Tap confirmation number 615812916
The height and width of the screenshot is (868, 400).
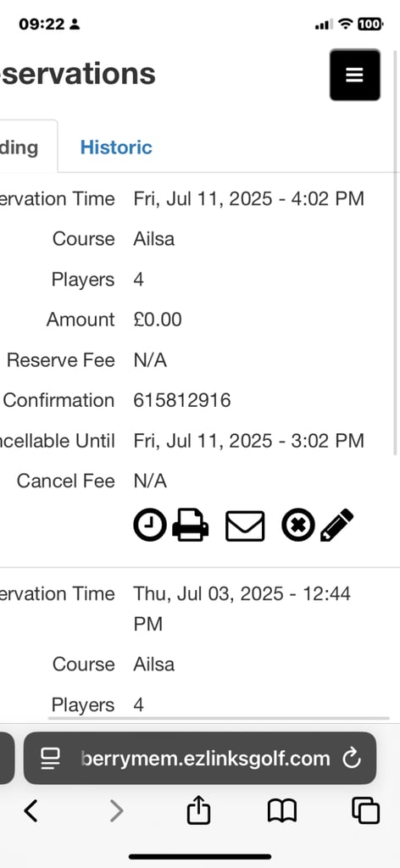pos(182,400)
